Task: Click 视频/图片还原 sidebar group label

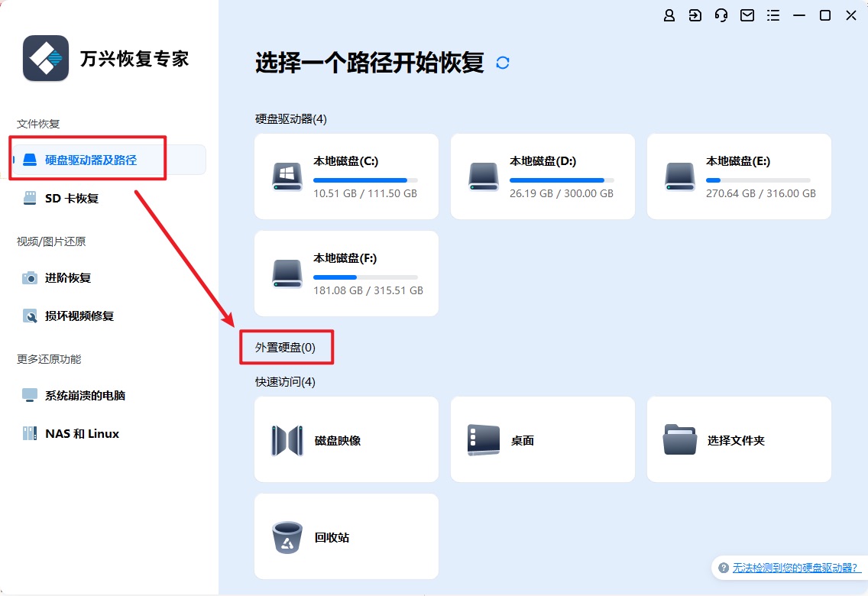Action: pyautogui.click(x=51, y=241)
